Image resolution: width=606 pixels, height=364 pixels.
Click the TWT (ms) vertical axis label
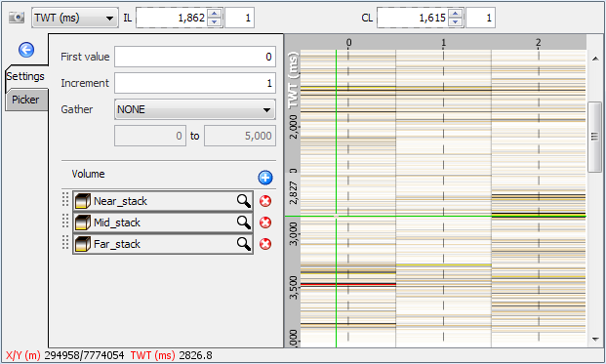pyautogui.click(x=293, y=80)
